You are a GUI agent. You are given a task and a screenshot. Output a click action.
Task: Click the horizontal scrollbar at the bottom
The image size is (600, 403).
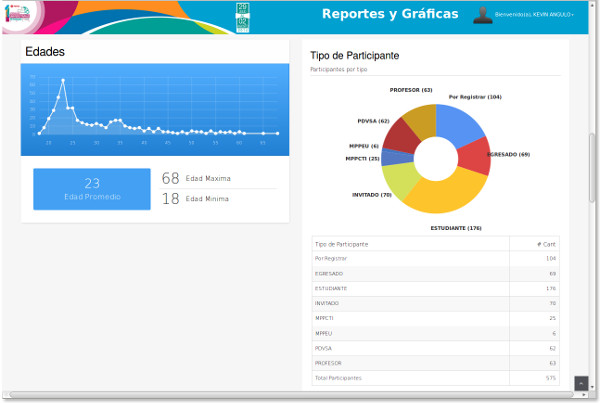tap(292, 394)
